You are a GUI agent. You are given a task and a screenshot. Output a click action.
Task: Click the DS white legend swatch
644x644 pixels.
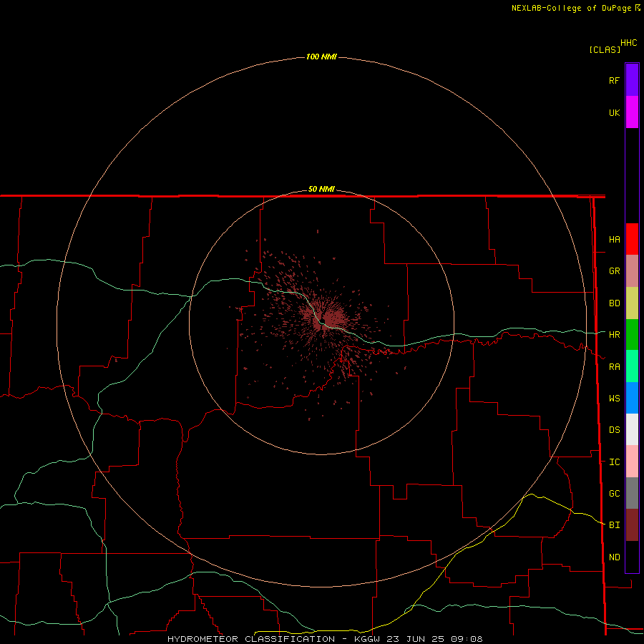[632, 429]
